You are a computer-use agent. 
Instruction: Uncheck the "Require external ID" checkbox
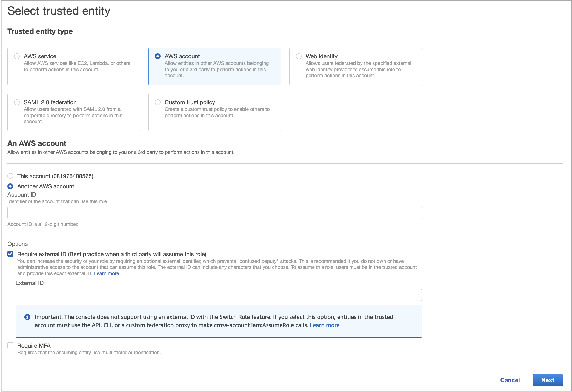click(10, 254)
